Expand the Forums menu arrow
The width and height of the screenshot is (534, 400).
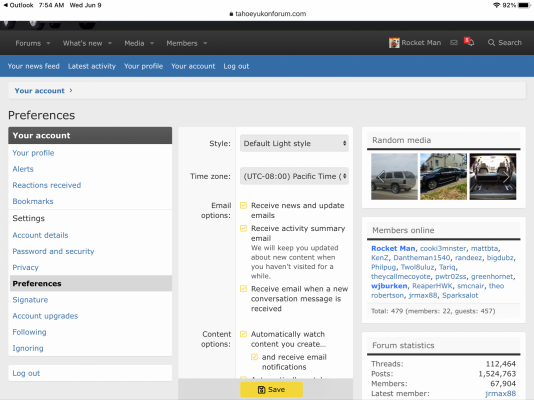click(48, 43)
